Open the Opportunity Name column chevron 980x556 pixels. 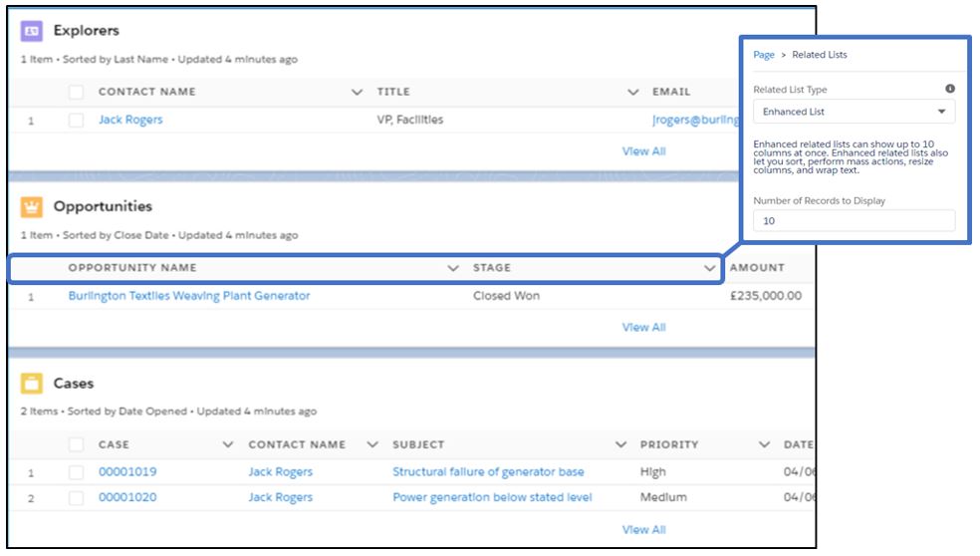pyautogui.click(x=453, y=268)
